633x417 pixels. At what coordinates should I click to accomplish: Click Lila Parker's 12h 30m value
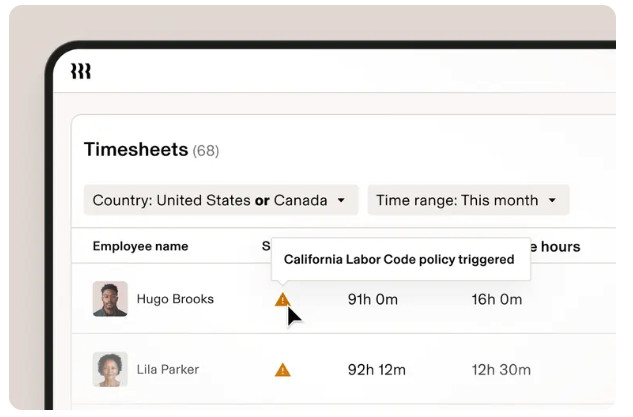pos(501,370)
